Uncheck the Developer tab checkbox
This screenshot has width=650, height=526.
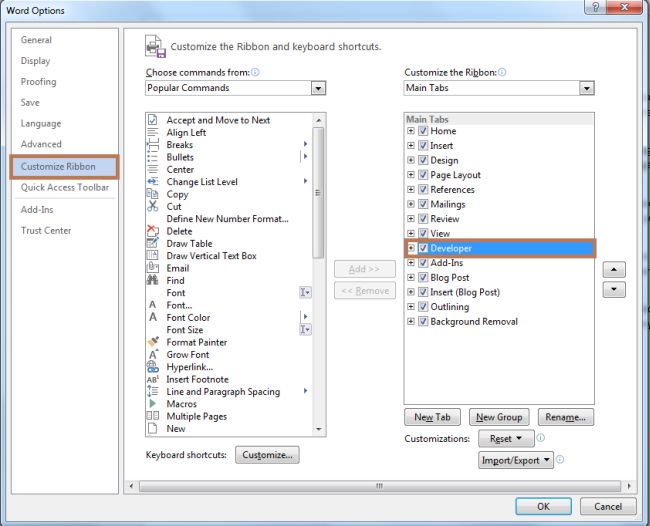[x=423, y=248]
